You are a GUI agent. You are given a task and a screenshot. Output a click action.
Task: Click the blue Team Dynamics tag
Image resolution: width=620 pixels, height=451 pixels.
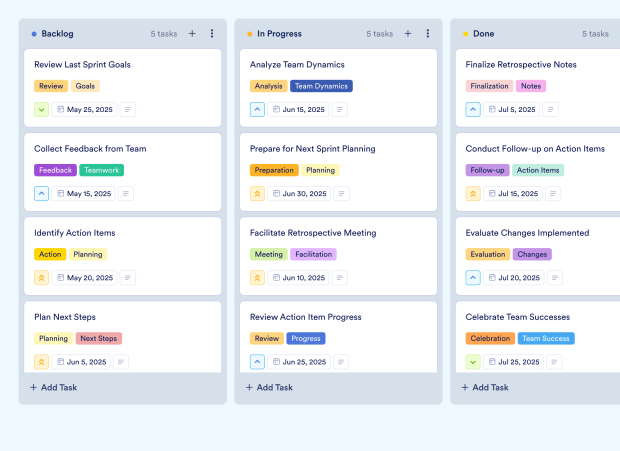point(321,86)
